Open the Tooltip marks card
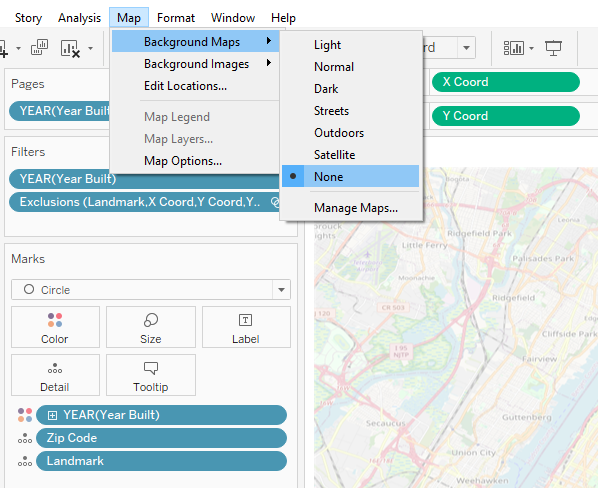This screenshot has height=488, width=598. coord(151,375)
